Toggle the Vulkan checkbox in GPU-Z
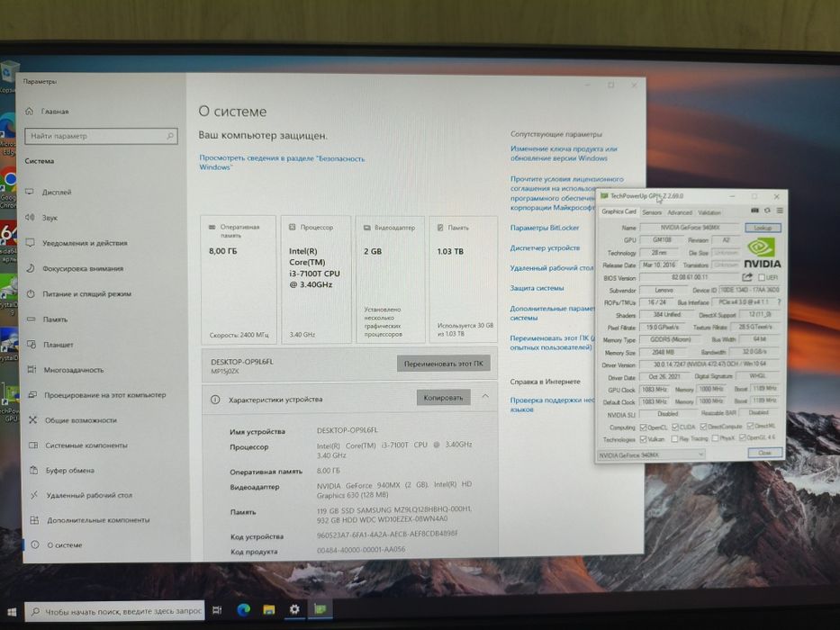This screenshot has width=840, height=630. pyautogui.click(x=643, y=439)
